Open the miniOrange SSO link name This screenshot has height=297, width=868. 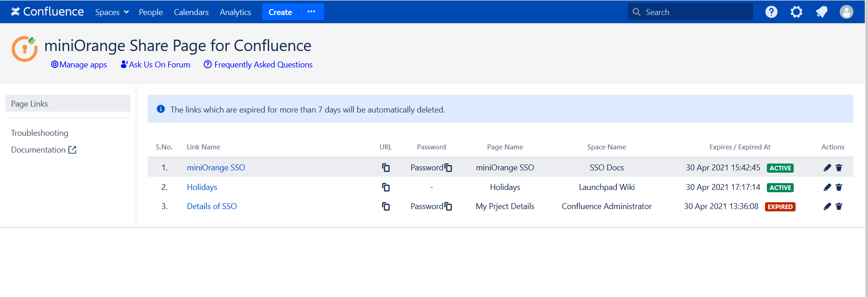(216, 168)
